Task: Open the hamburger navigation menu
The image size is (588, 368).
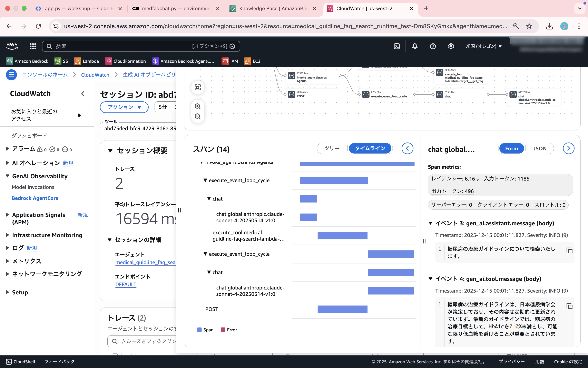Action: 11,75
